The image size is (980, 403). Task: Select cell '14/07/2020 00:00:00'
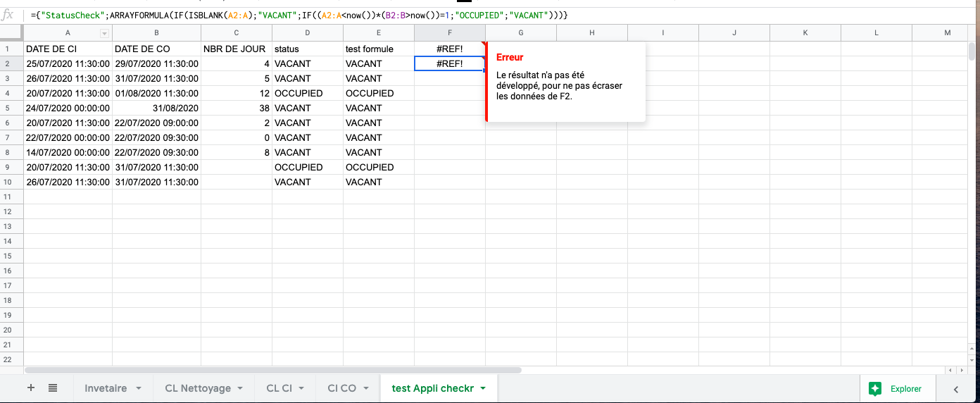68,152
